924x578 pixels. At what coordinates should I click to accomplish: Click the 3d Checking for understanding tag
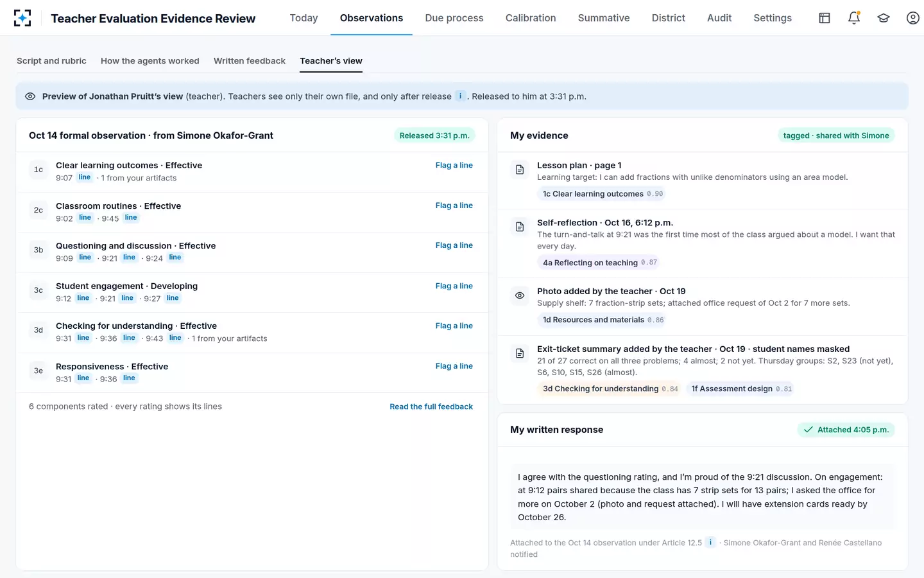[610, 389]
